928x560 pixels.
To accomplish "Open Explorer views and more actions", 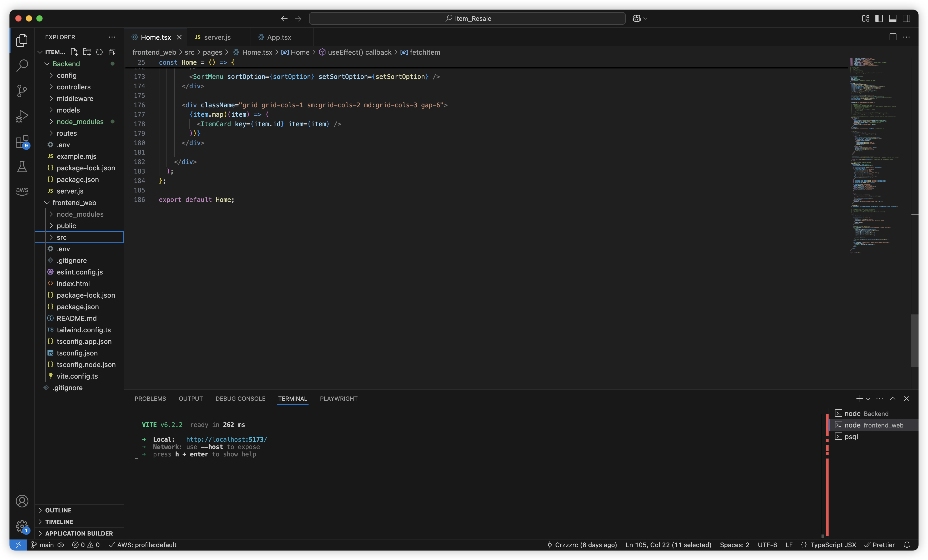I will pyautogui.click(x=112, y=37).
